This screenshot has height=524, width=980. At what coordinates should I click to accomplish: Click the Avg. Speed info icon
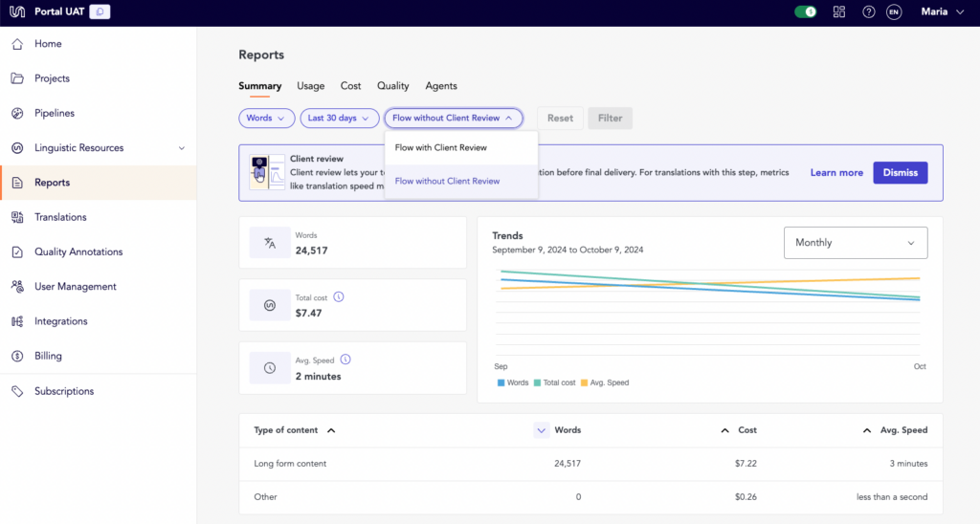[x=345, y=360]
